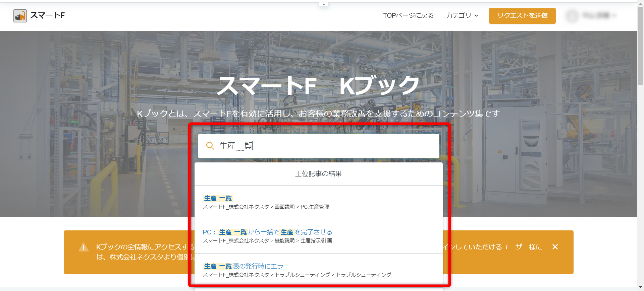This screenshot has height=291, width=644.
Task: Open the 生産 一覧 article result
Action: (x=218, y=198)
